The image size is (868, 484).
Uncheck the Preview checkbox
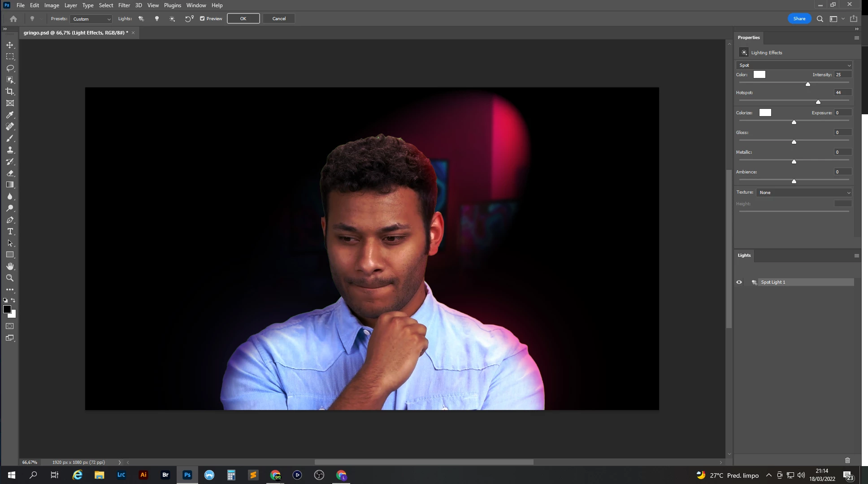click(x=202, y=19)
